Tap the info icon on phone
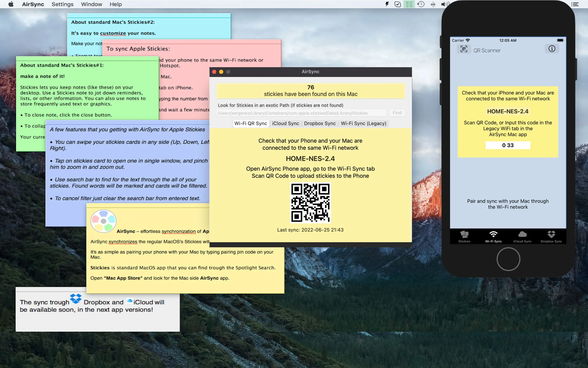The image size is (588, 368). [552, 49]
